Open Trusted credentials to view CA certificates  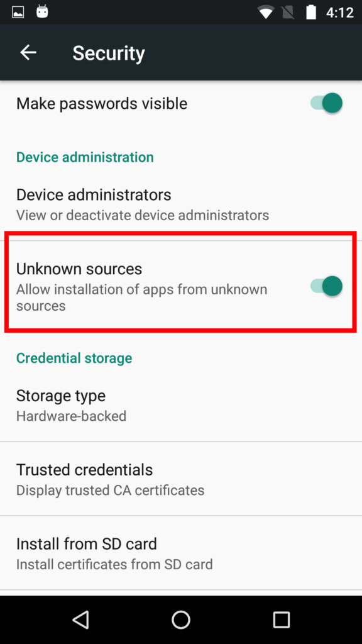tap(181, 478)
